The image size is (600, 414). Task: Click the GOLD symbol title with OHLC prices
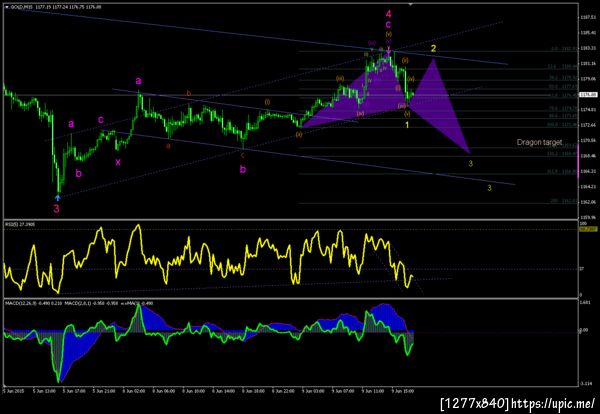pyautogui.click(x=54, y=7)
